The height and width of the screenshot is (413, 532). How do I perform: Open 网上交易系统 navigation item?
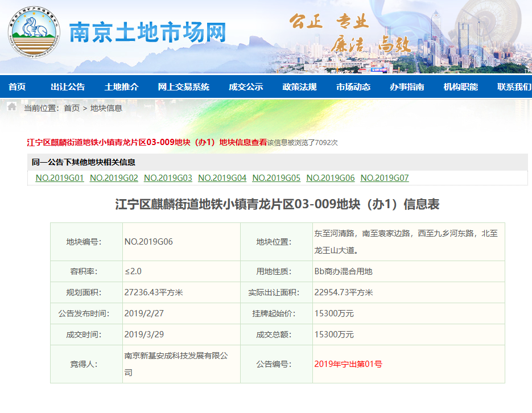click(183, 87)
